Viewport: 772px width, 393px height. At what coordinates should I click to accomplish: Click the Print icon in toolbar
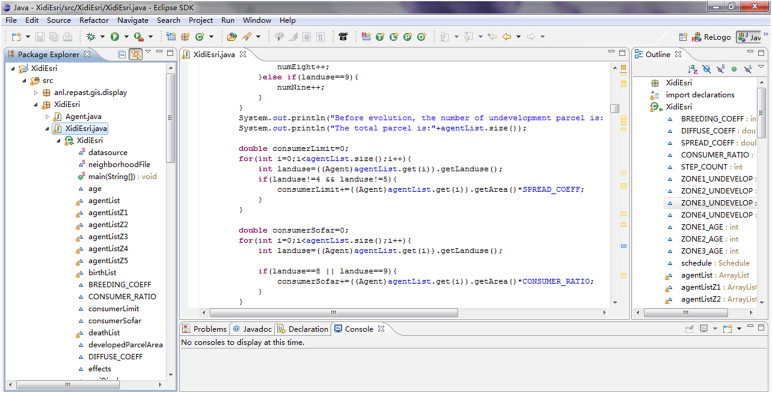click(x=67, y=37)
